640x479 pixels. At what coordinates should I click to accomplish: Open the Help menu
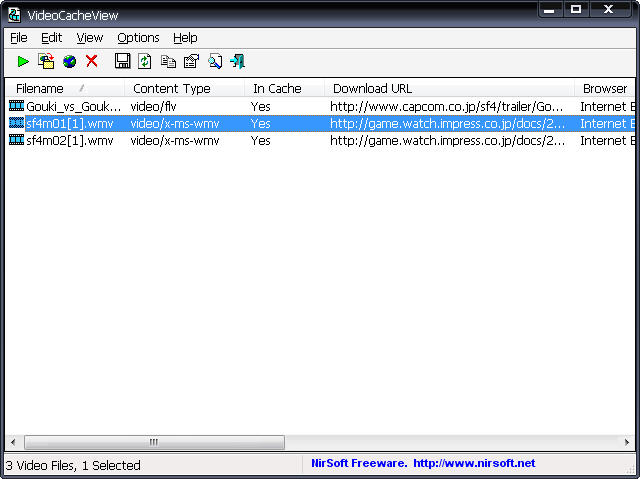[185, 38]
